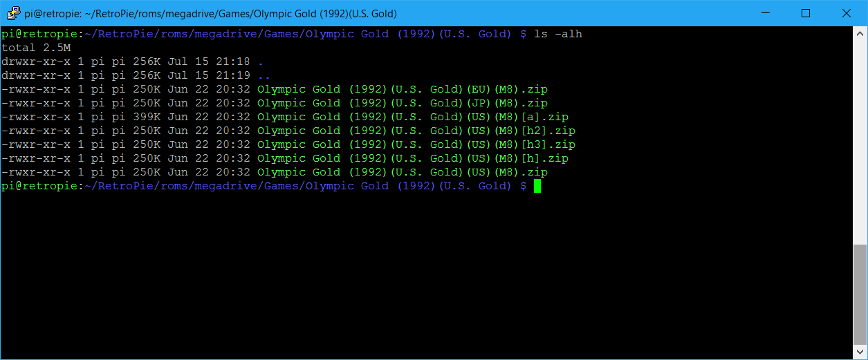868x360 pixels.
Task: Select the (US)(M8)[a].zip file name
Action: click(413, 117)
